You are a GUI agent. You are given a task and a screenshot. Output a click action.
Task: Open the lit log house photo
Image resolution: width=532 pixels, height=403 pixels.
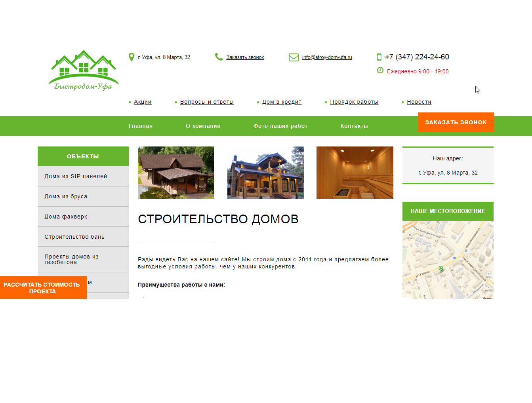tap(265, 173)
